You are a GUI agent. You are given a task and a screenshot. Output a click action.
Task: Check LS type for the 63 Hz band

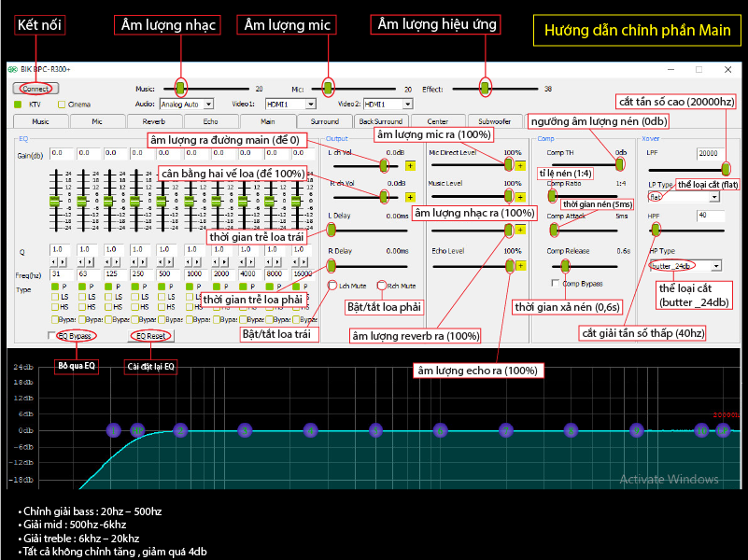[81, 297]
